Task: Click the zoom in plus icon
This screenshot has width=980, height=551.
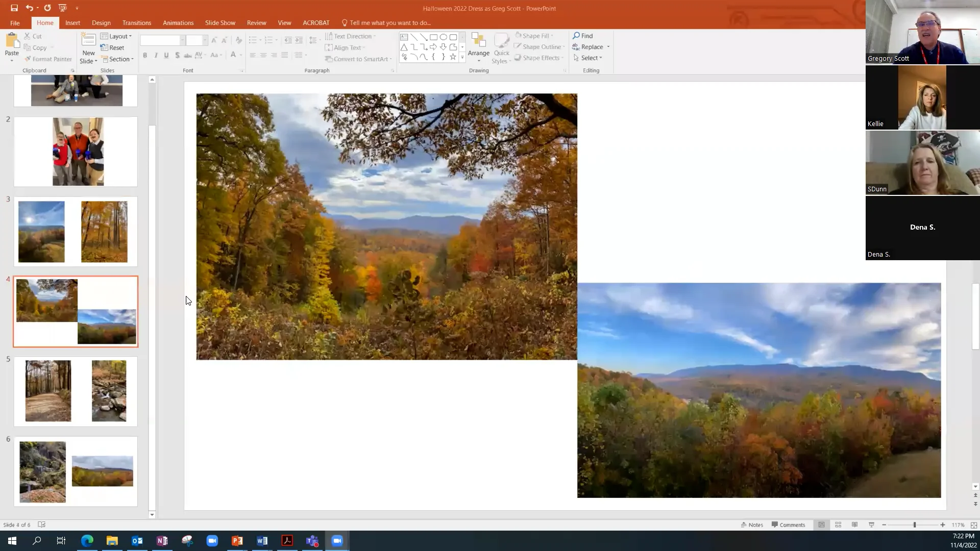Action: click(x=943, y=524)
